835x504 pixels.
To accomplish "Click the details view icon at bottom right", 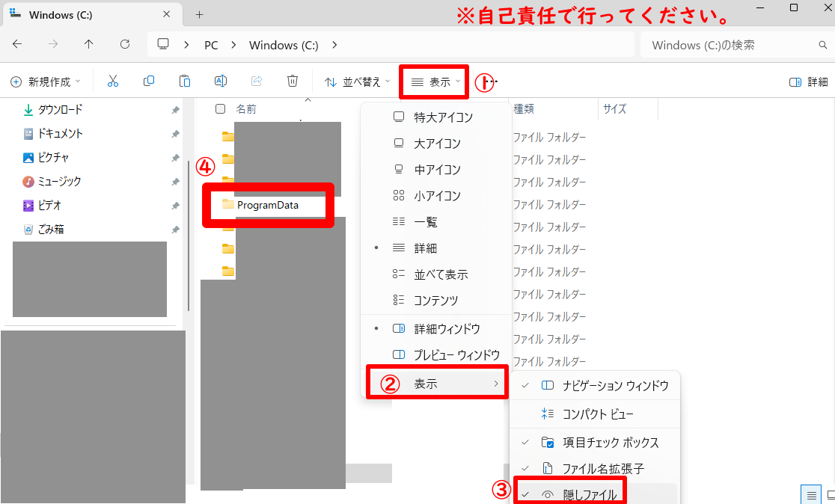I will tap(812, 496).
